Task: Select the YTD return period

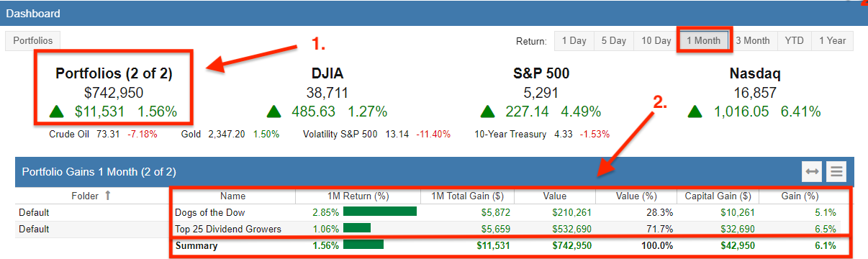Action: 794,41
